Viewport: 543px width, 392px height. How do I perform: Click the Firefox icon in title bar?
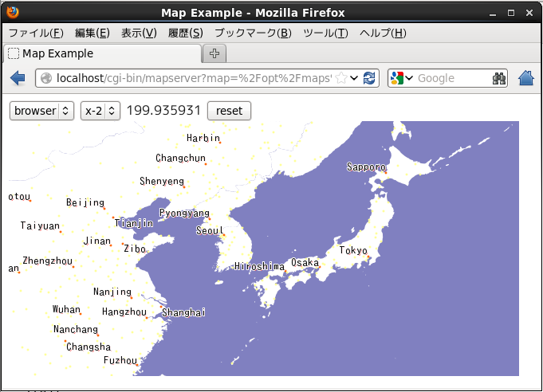point(10,12)
